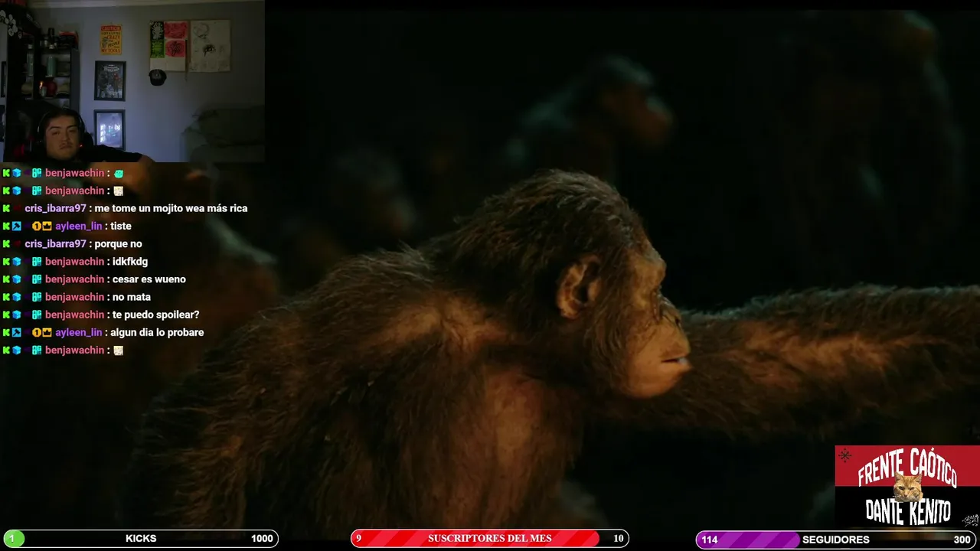Open the streamer webcam feed

pyautogui.click(x=132, y=81)
